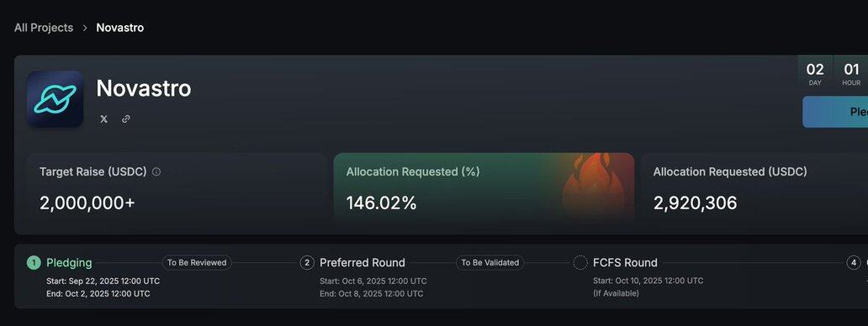The height and width of the screenshot is (326, 868).
Task: Click the countdown DAY tile
Action: tap(815, 74)
